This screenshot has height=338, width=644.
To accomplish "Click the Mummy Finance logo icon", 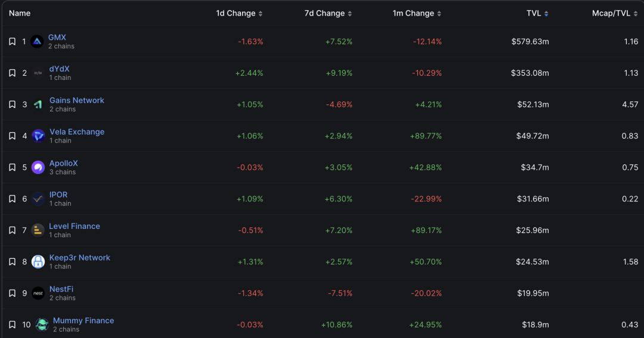I will (x=42, y=324).
